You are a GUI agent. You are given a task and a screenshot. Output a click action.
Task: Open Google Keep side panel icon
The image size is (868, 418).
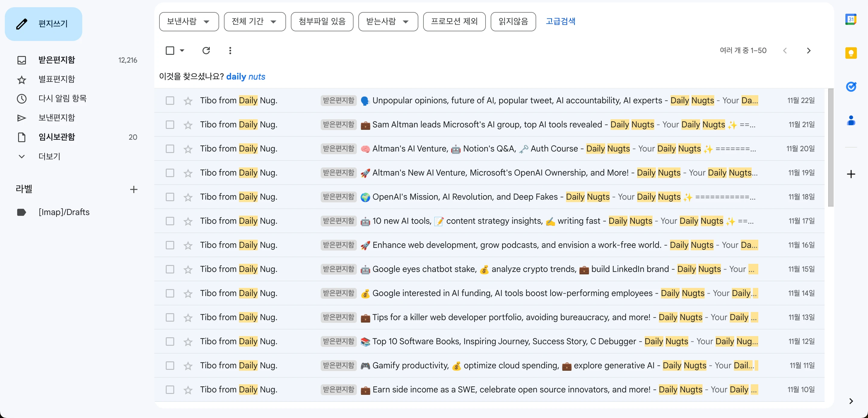(x=851, y=53)
